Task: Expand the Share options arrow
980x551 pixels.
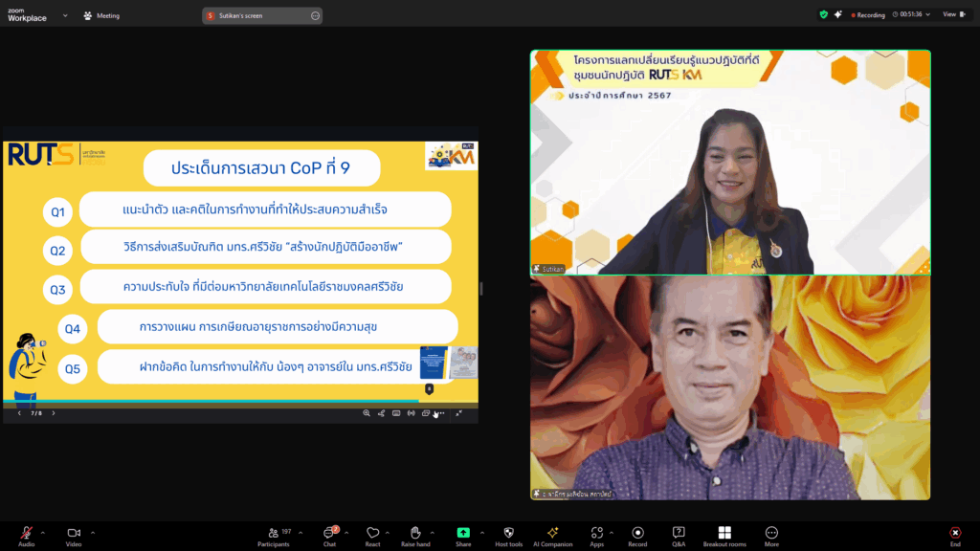Action: click(x=482, y=533)
